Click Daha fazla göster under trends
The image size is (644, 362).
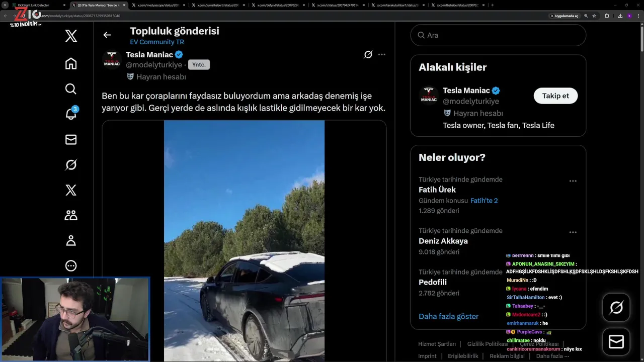pyautogui.click(x=448, y=316)
